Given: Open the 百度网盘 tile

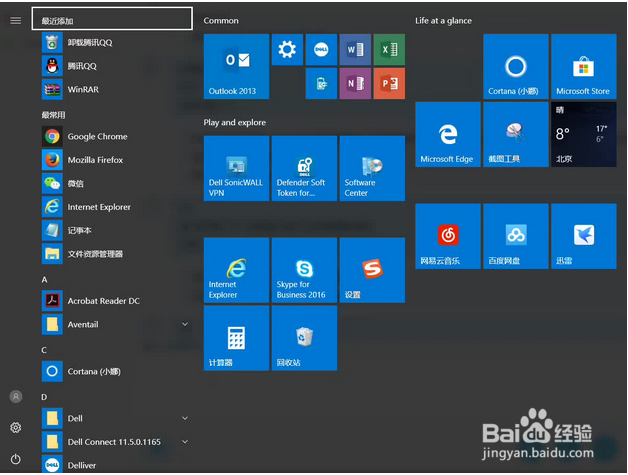Looking at the screenshot, I should tap(516, 236).
